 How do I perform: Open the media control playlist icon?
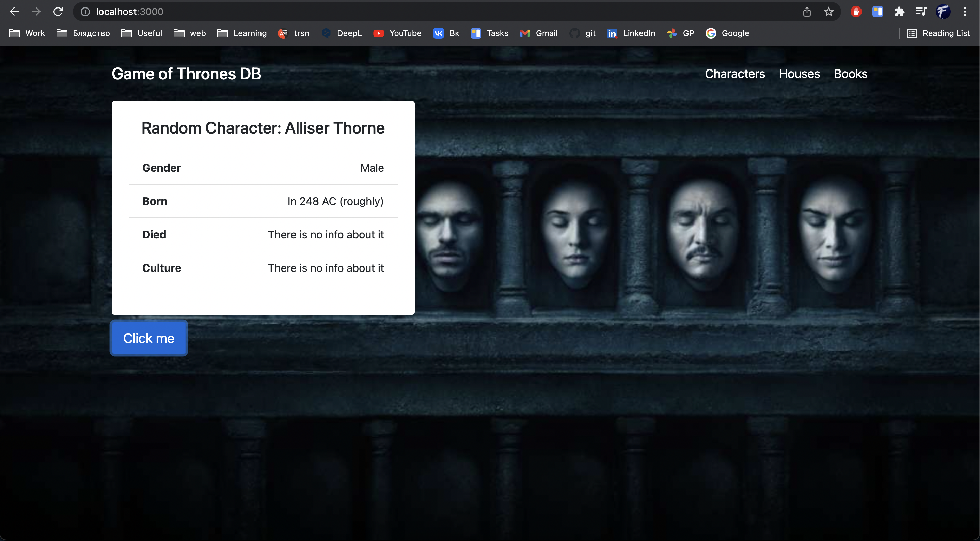tap(921, 12)
